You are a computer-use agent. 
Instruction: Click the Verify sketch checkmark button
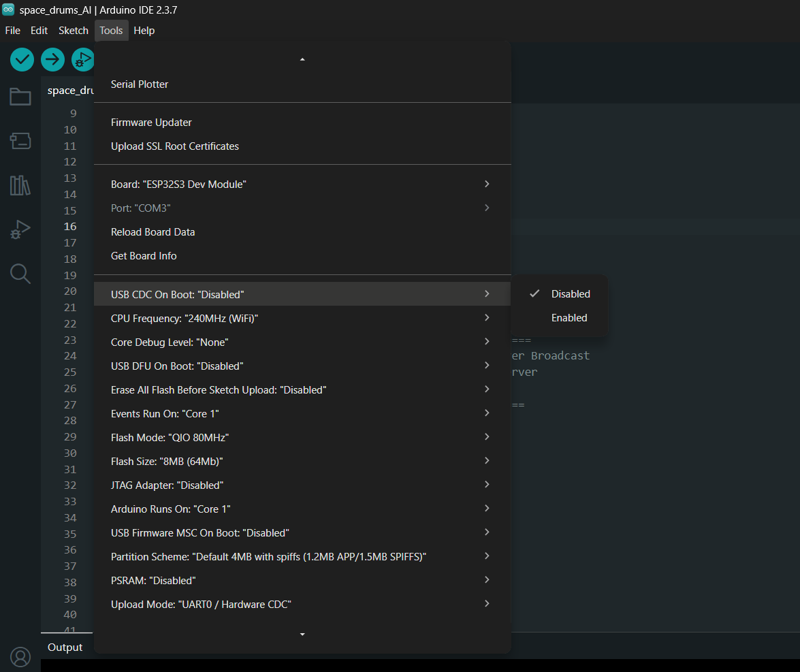pos(22,60)
